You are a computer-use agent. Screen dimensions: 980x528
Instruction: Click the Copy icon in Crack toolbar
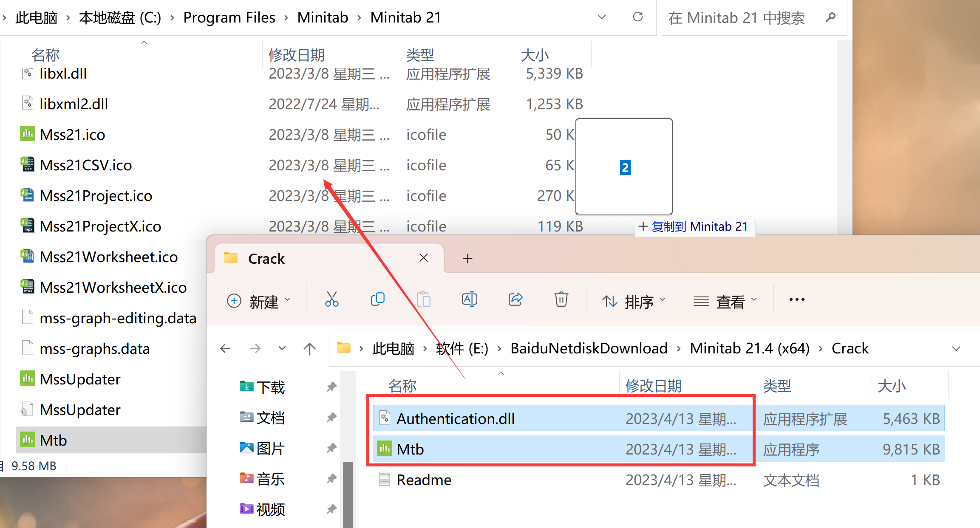(378, 299)
